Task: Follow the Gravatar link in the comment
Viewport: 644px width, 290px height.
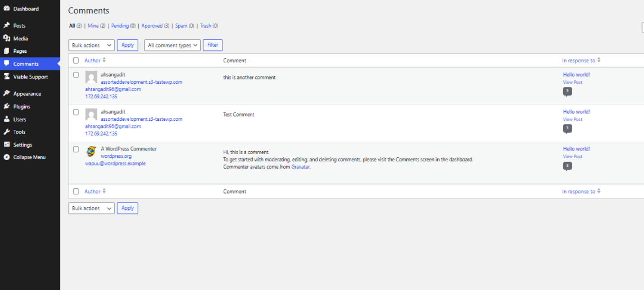Action: pyautogui.click(x=300, y=167)
